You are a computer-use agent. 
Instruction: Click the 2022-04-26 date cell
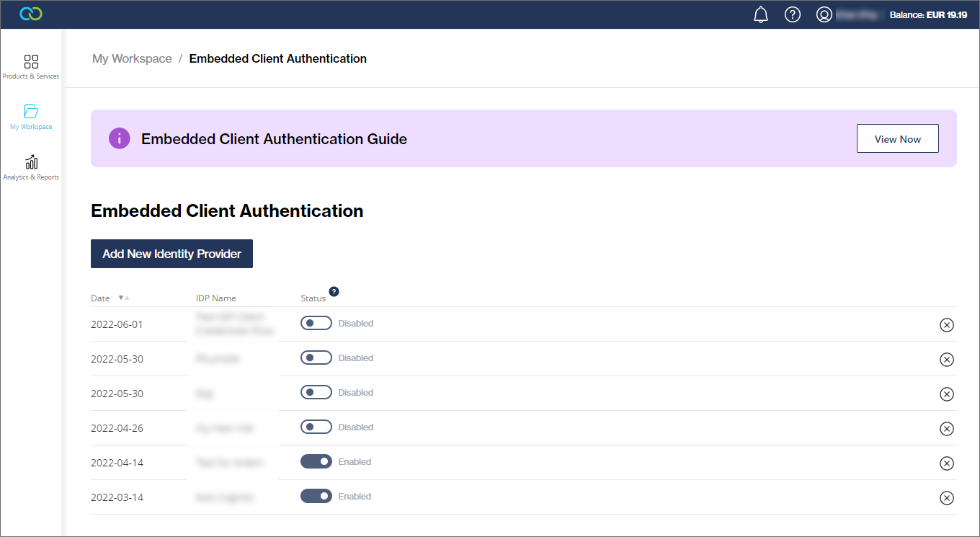click(x=117, y=428)
